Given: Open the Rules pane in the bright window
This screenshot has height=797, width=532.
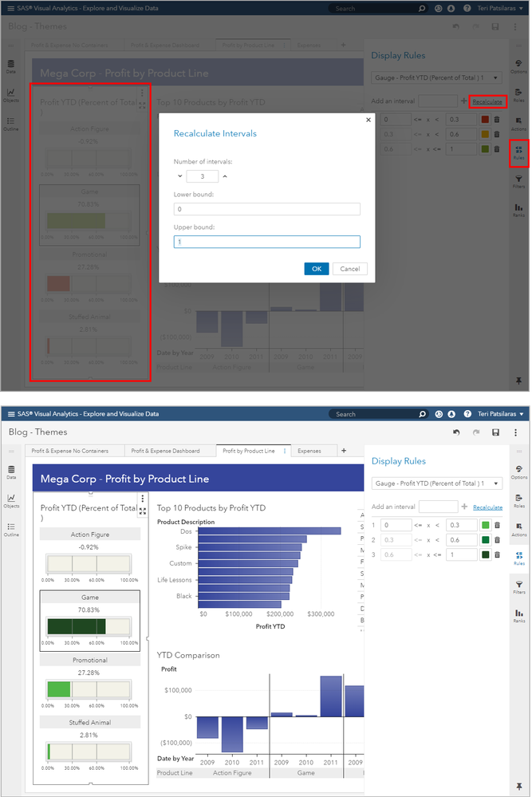Looking at the screenshot, I should [518, 558].
